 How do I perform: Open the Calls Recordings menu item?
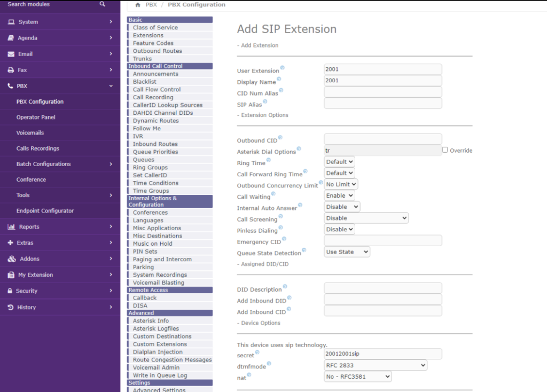coord(37,148)
